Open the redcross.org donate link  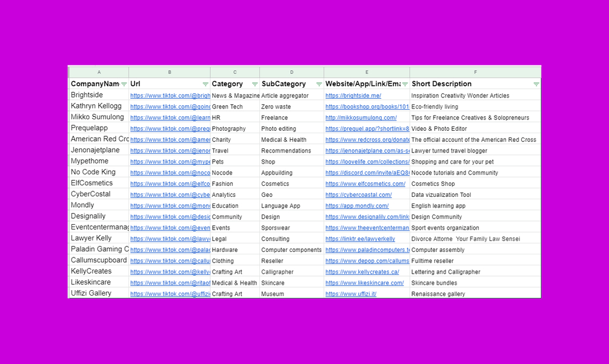pyautogui.click(x=367, y=140)
